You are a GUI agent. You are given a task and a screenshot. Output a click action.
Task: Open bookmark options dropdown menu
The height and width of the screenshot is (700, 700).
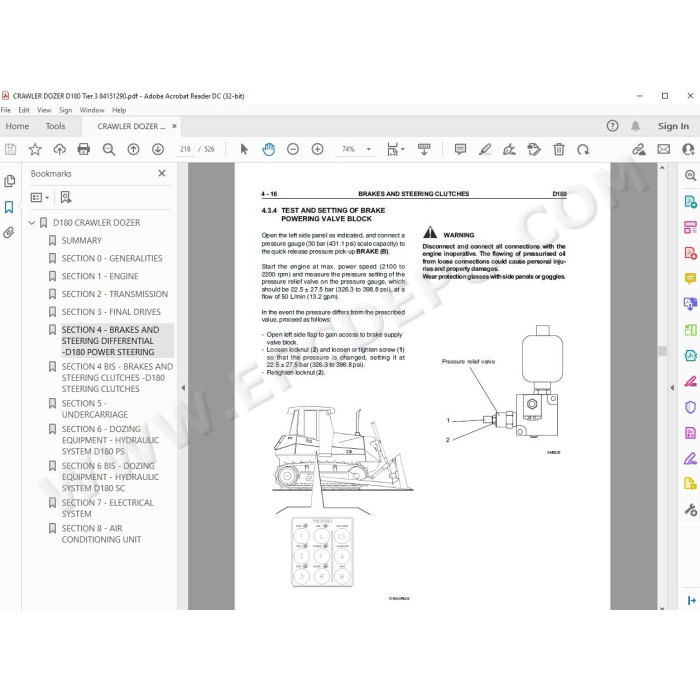point(39,197)
